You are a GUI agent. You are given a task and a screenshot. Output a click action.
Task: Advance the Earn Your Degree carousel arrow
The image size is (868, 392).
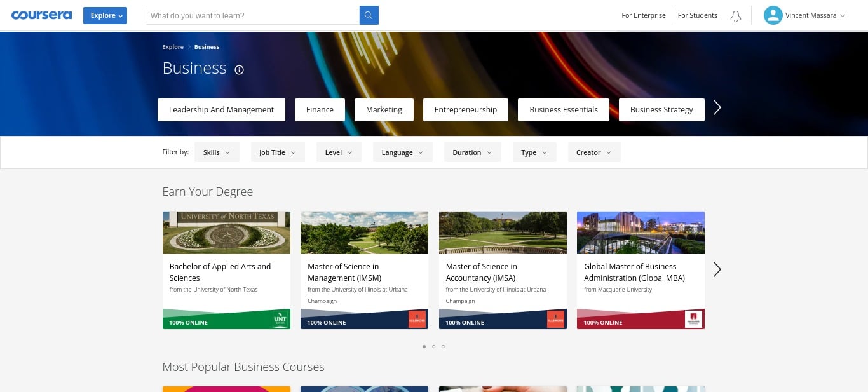[717, 269]
